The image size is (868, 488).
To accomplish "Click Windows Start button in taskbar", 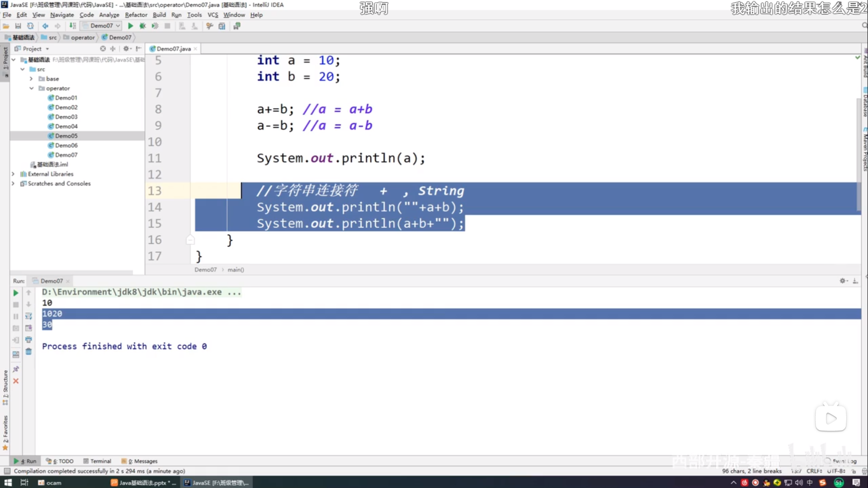I will pyautogui.click(x=8, y=483).
